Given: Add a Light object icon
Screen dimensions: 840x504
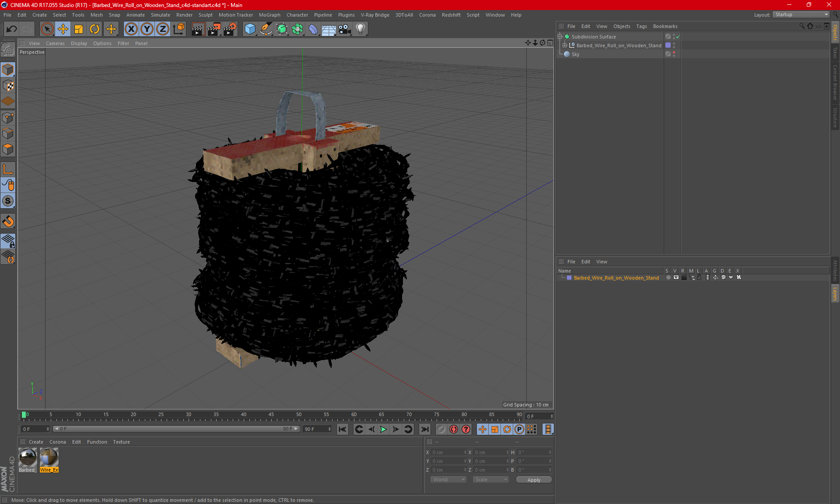Looking at the screenshot, I should pos(360,29).
